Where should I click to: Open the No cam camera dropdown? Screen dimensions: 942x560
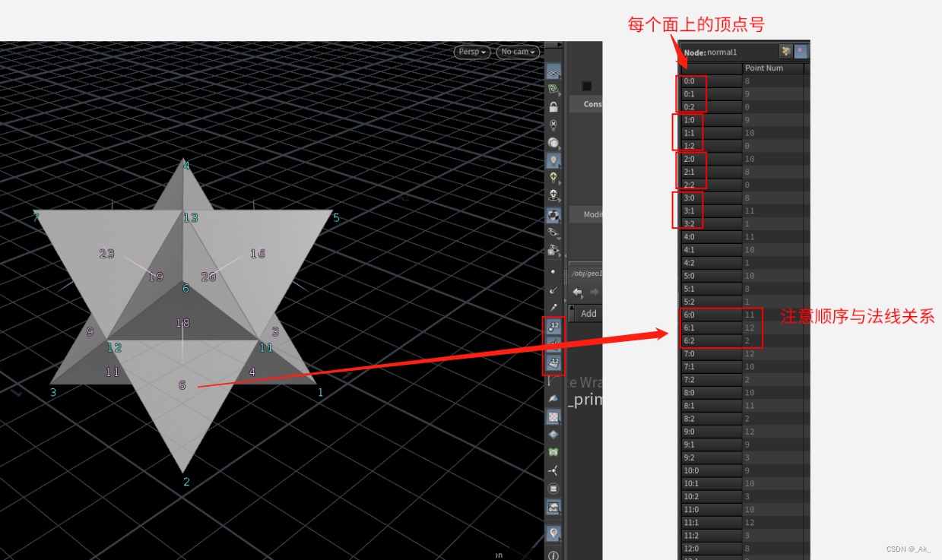point(518,52)
